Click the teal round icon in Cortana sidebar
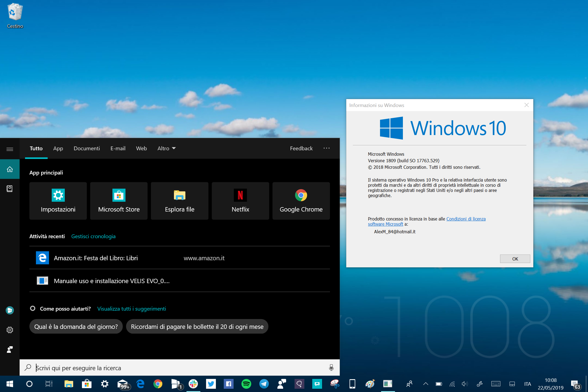 tap(10, 310)
